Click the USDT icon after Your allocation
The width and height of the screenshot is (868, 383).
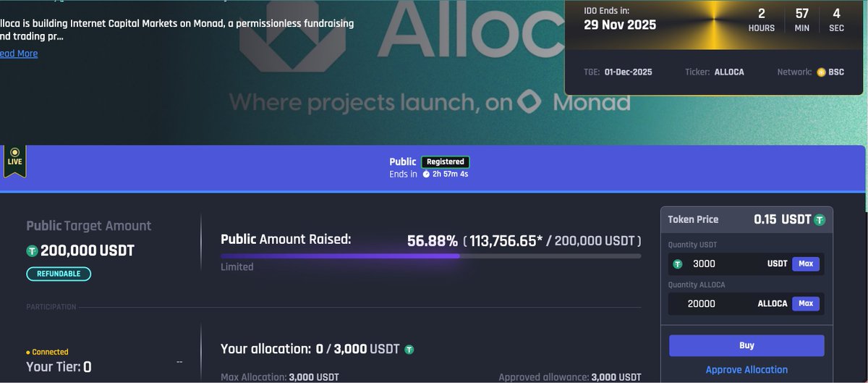tap(409, 350)
